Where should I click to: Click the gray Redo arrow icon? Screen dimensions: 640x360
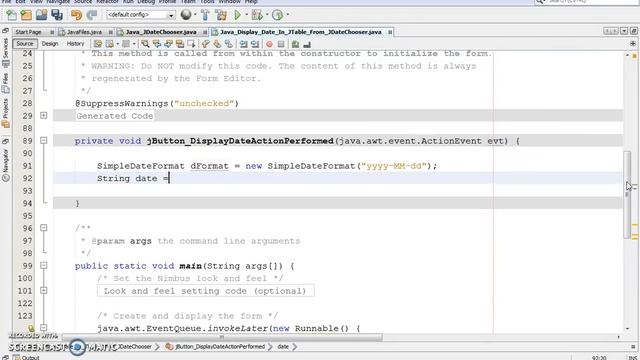92,15
